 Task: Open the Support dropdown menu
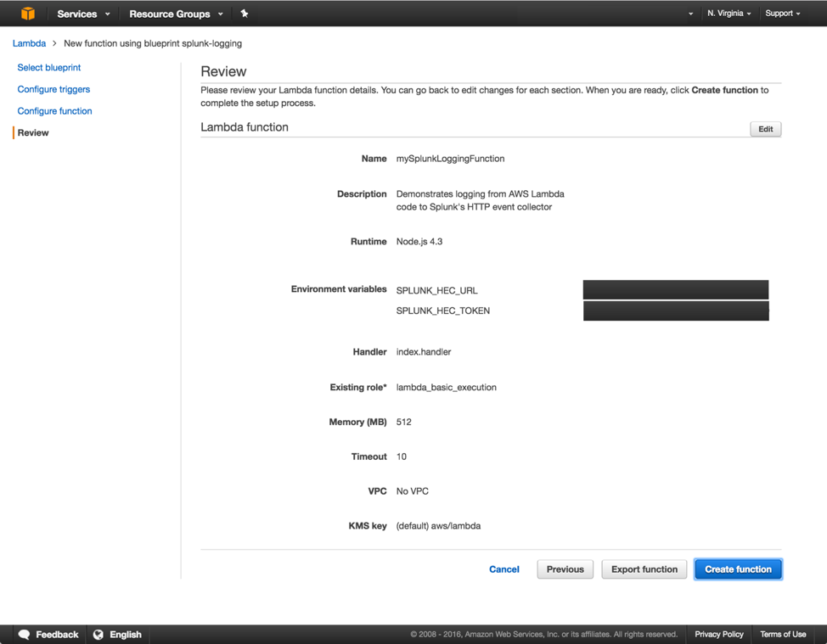click(783, 14)
